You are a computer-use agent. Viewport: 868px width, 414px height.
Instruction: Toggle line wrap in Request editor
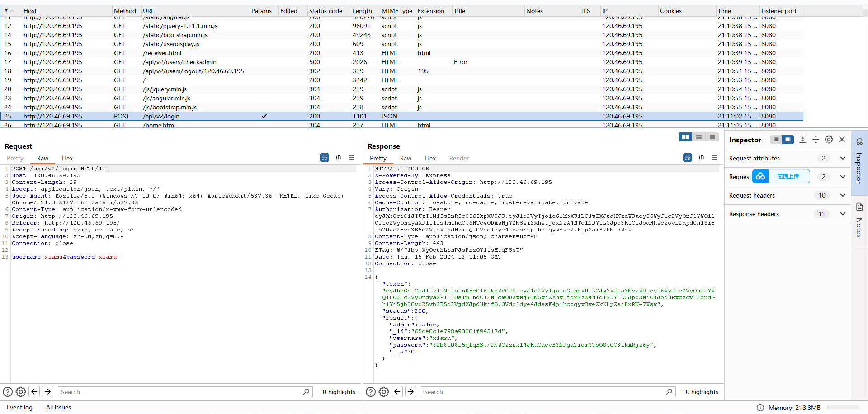325,157
